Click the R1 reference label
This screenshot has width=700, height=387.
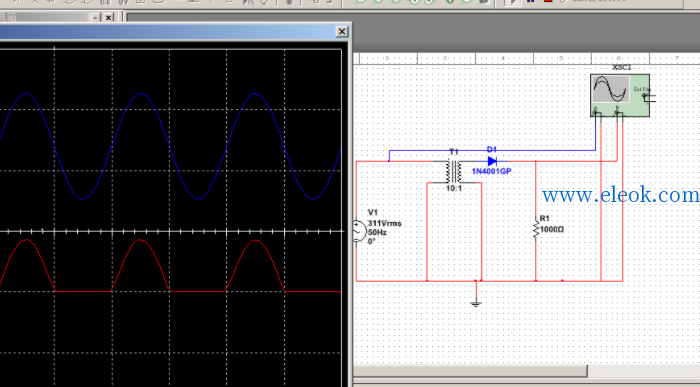(x=545, y=218)
